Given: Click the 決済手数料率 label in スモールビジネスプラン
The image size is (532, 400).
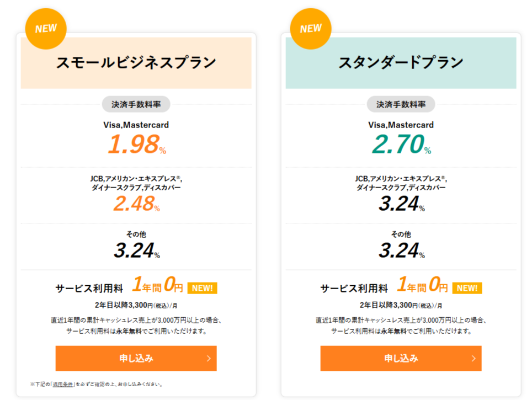Looking at the screenshot, I should click(x=136, y=104).
